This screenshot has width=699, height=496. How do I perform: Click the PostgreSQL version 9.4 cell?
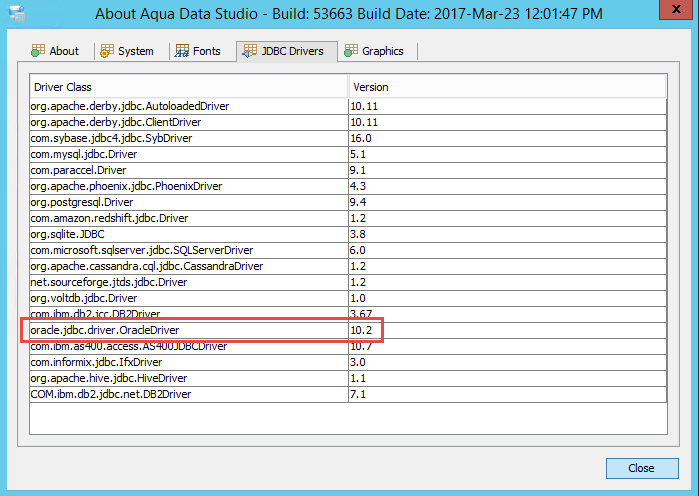(x=507, y=202)
